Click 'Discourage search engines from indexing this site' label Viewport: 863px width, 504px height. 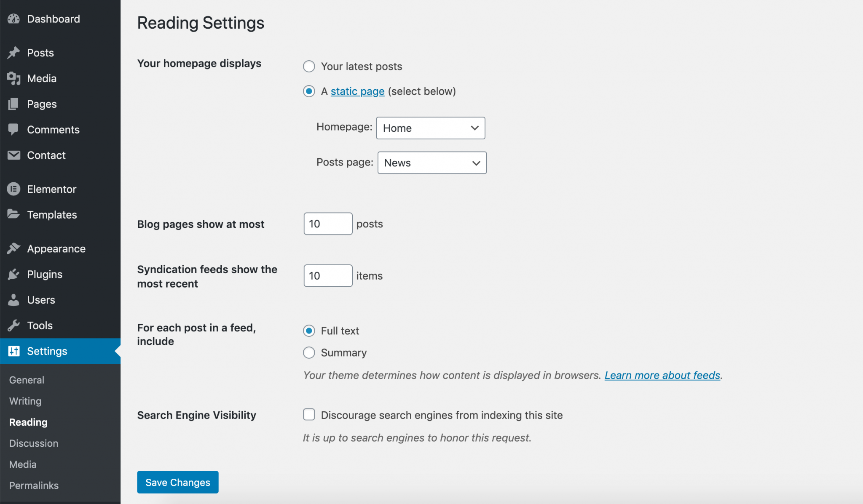442,415
